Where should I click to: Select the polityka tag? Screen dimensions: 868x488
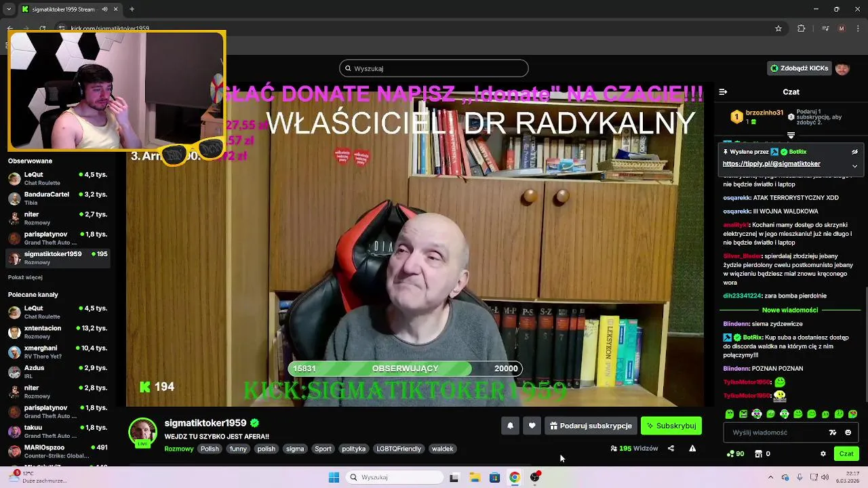pos(354,449)
